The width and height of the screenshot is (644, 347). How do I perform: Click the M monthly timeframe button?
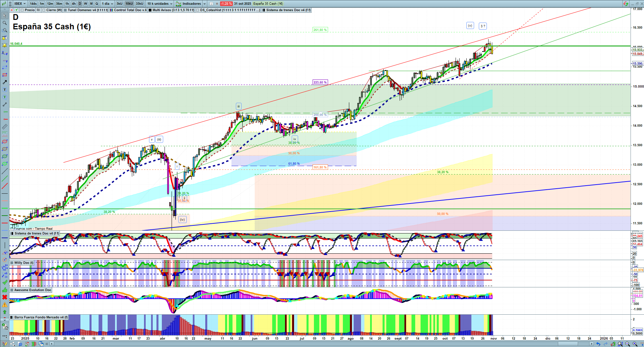(91, 4)
